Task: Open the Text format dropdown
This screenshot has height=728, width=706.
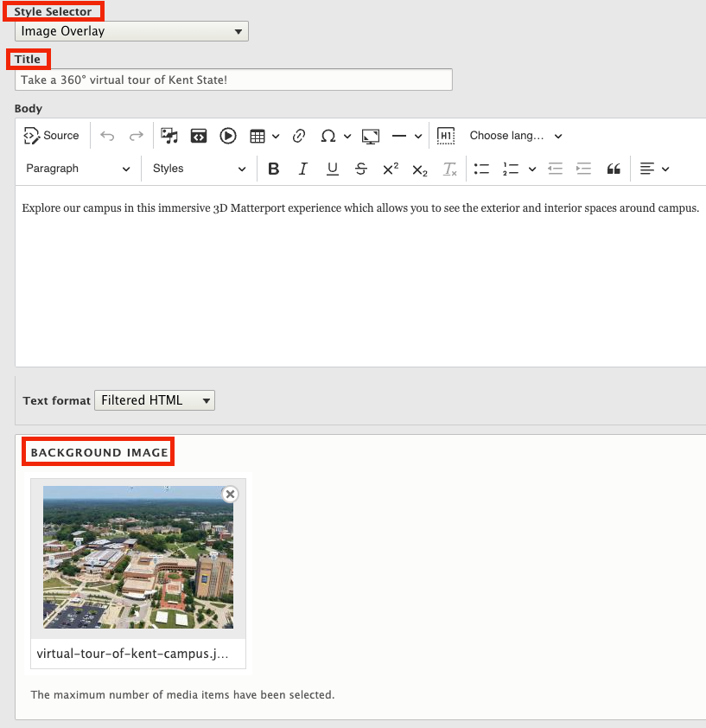Action: 154,400
